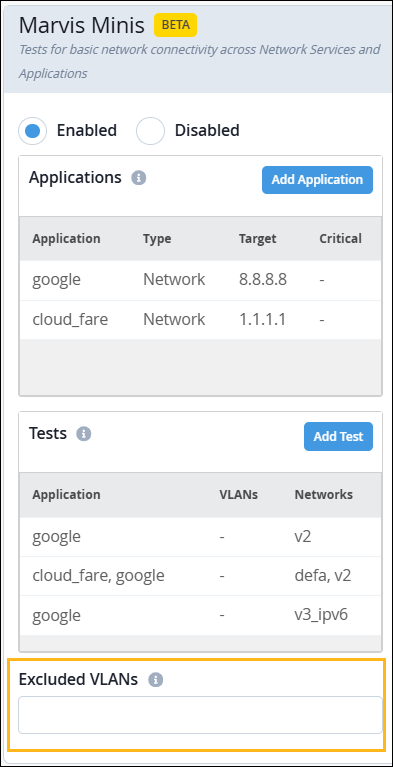
Task: Select the cloud_fare, google test row
Action: [x=200, y=576]
